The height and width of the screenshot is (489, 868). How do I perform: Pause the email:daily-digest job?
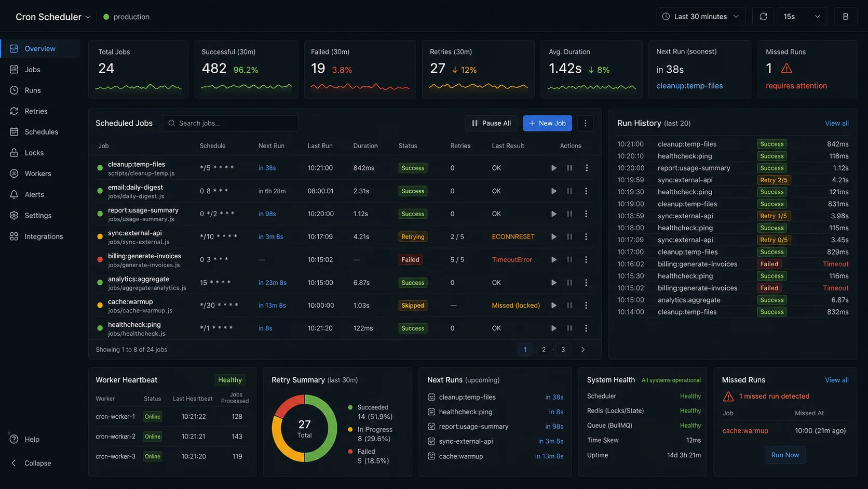click(569, 191)
